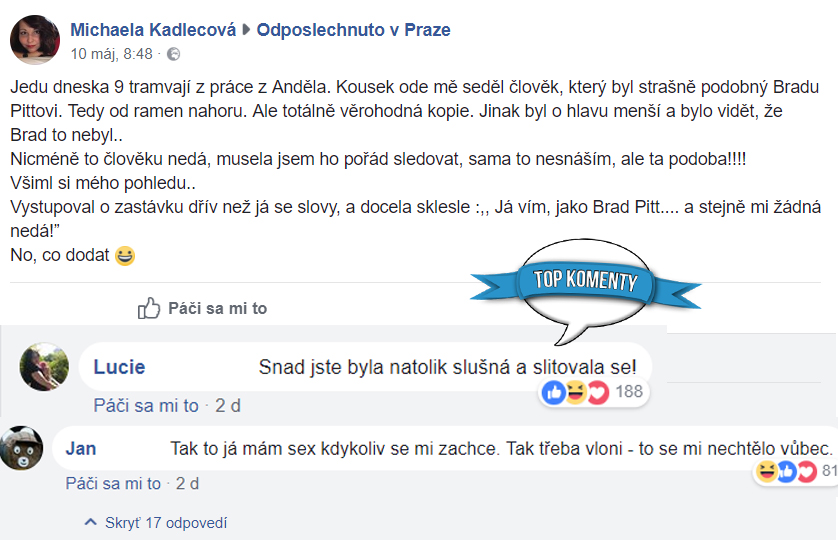Click the laughing reaction on Lucie's comment

(576, 392)
